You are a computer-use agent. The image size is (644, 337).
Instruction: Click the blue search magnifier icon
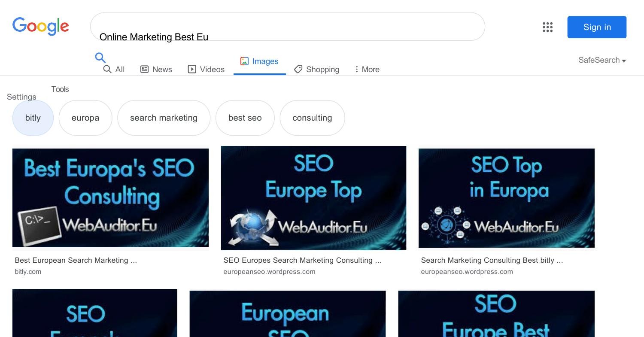pos(100,58)
